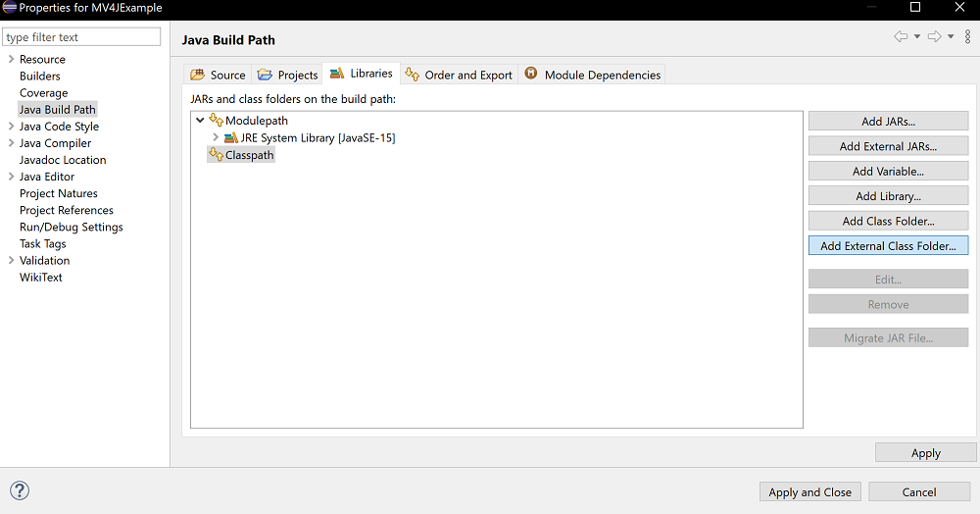Viewport: 980px width, 514px height.
Task: Expand the Validation category
Action: (x=11, y=260)
